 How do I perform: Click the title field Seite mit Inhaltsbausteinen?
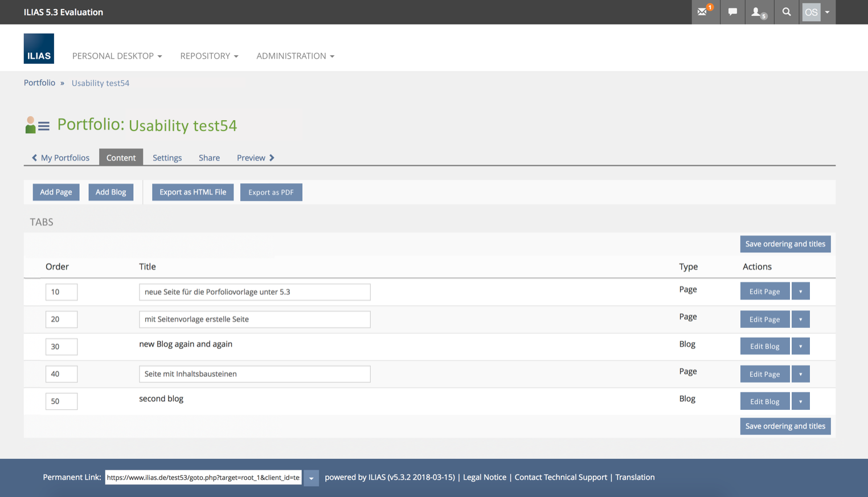point(255,374)
